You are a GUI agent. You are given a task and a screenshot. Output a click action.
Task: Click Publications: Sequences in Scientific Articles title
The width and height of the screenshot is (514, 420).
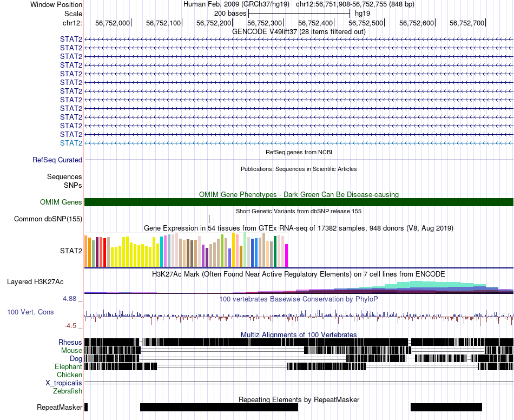click(x=299, y=169)
